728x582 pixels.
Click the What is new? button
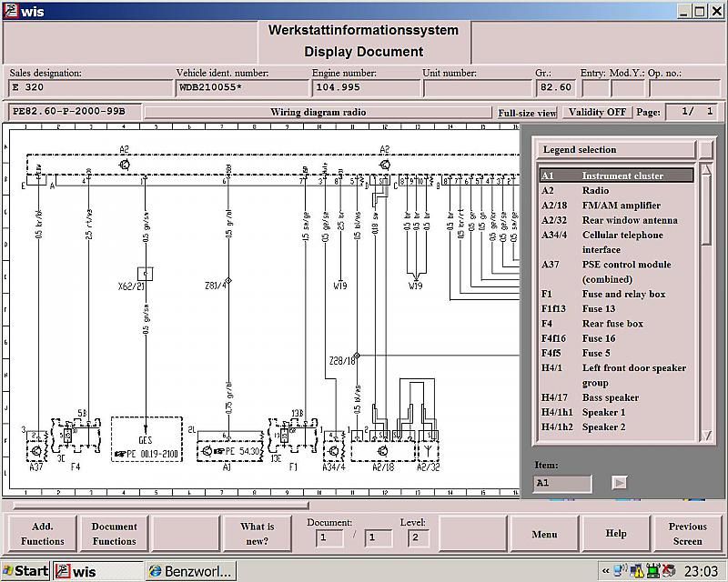point(258,534)
